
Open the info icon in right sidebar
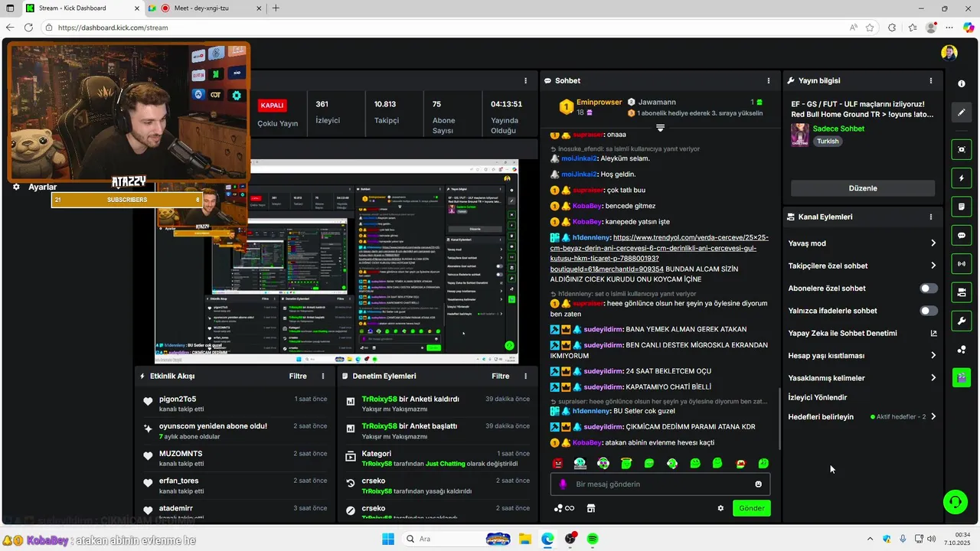point(962,83)
